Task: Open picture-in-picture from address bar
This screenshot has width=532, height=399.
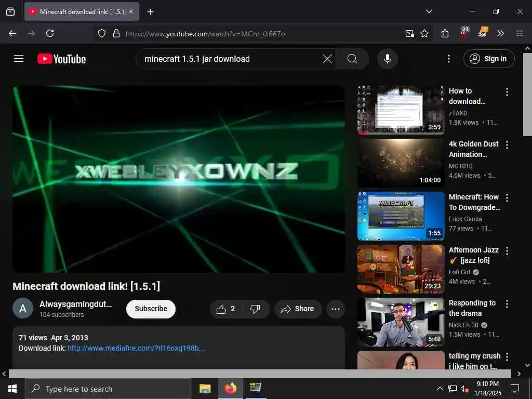Action: pos(409,33)
